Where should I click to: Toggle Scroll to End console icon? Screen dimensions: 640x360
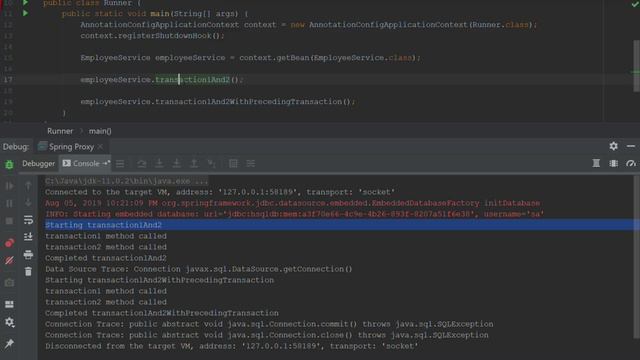click(x=28, y=237)
